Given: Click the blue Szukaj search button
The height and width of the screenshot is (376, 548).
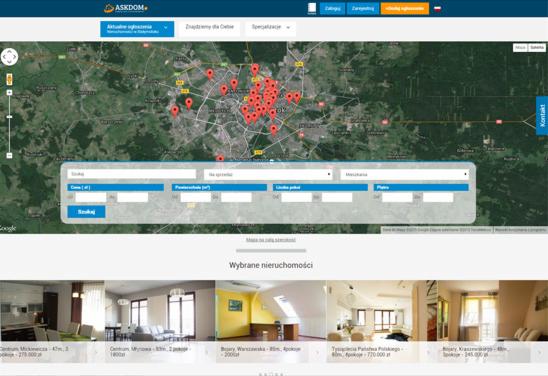Looking at the screenshot, I should tap(86, 212).
